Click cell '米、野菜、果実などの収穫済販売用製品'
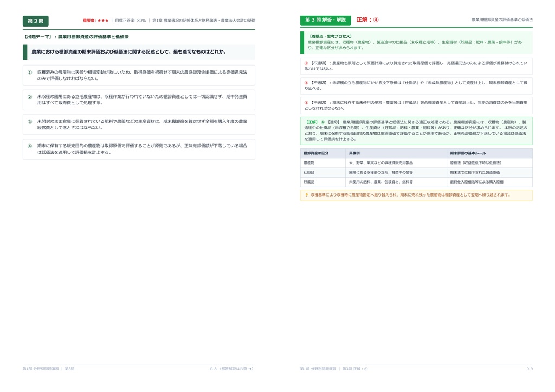 (381, 163)
